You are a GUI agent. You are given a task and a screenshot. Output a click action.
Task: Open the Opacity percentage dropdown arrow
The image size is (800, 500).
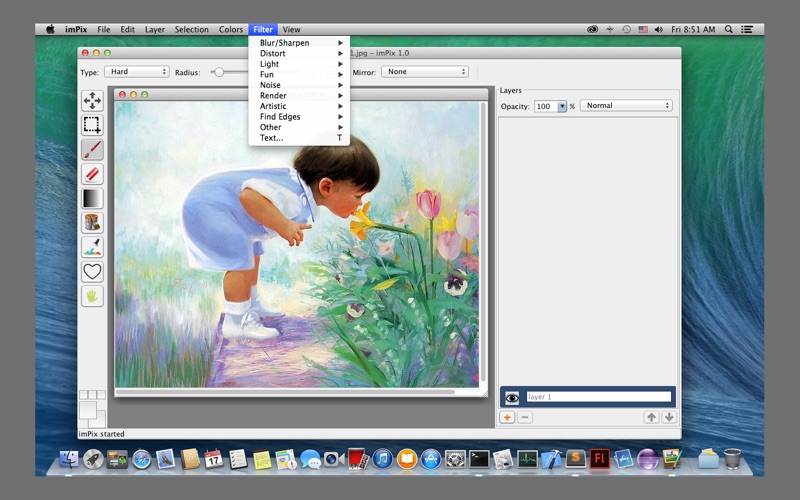(x=562, y=106)
